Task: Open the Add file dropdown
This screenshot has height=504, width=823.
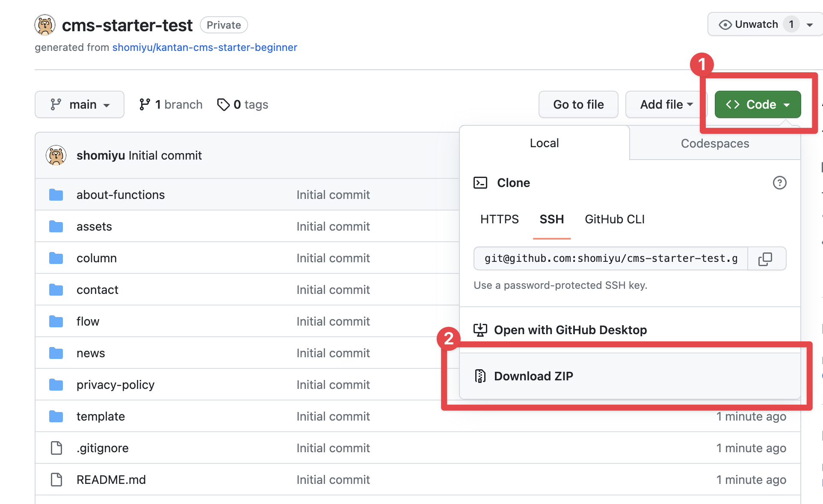Action: coord(666,104)
